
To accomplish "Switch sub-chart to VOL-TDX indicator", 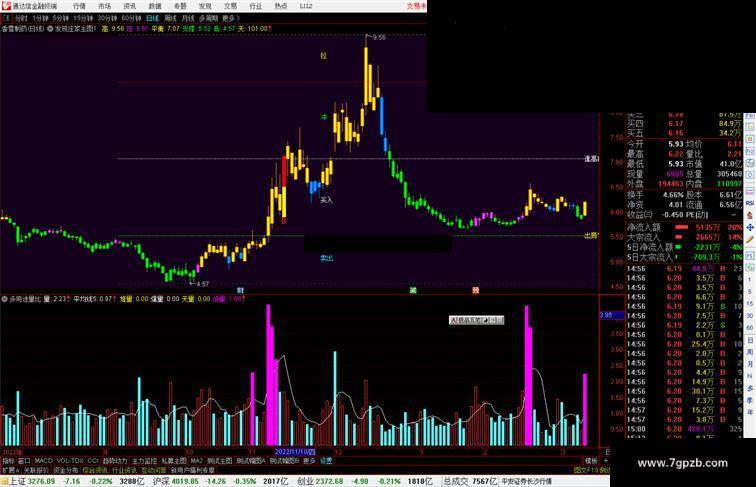I will (70, 461).
